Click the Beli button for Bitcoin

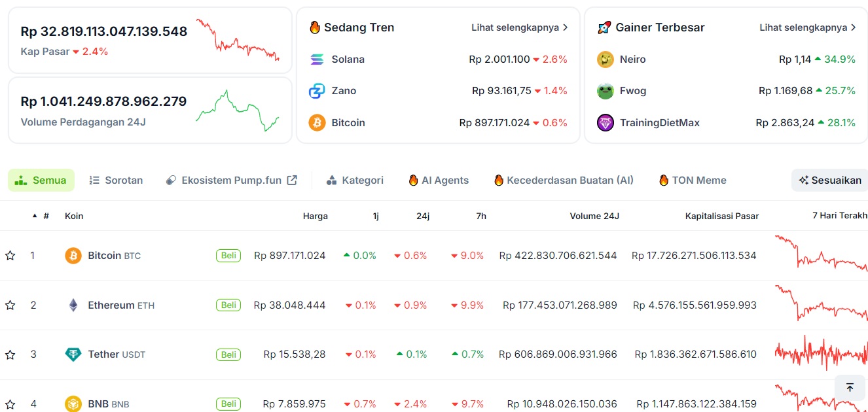click(228, 256)
